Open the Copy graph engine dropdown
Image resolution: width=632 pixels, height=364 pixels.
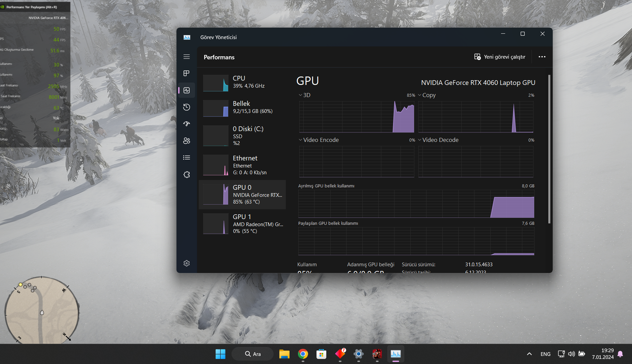427,95
